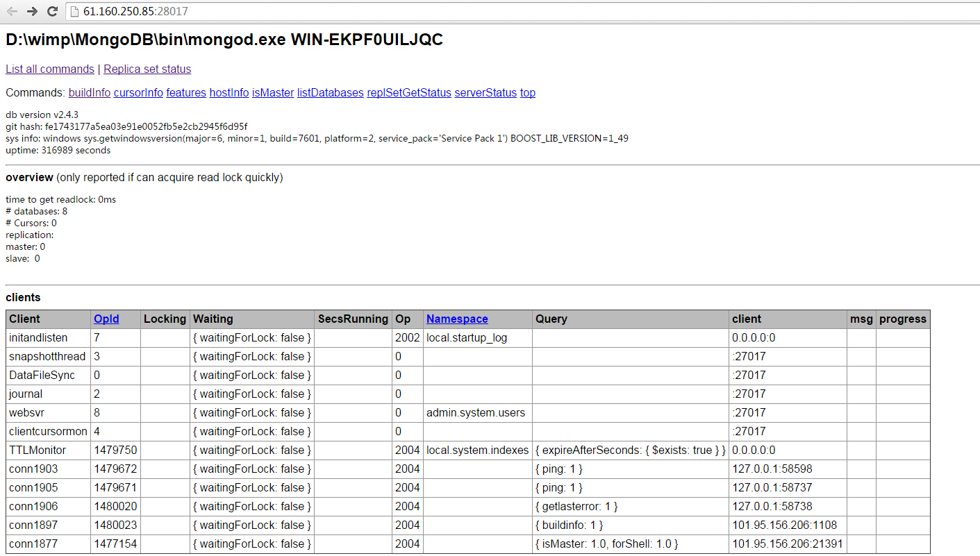The width and height of the screenshot is (980, 556).
Task: Click the OpId value 1479750
Action: 115,450
